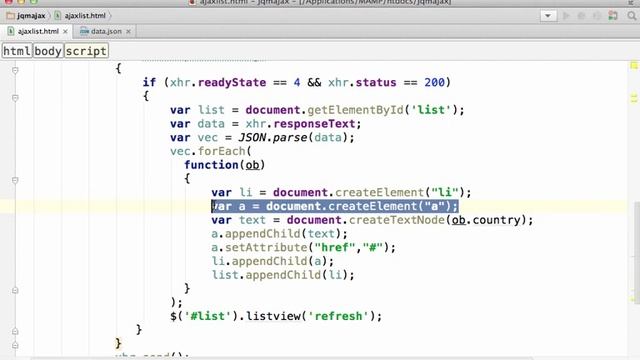This screenshot has width=640, height=360.
Task: Click 'createTextNode' in the text line
Action: (x=396, y=220)
